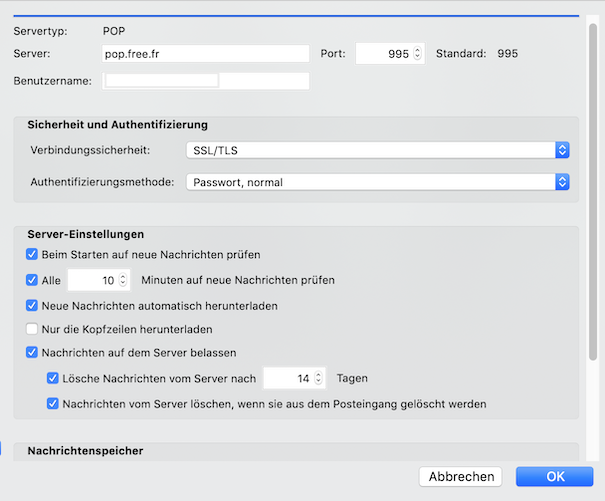The height and width of the screenshot is (501, 605).
Task: Toggle delete-from-server when removed from Posteingang
Action: pyautogui.click(x=53, y=404)
